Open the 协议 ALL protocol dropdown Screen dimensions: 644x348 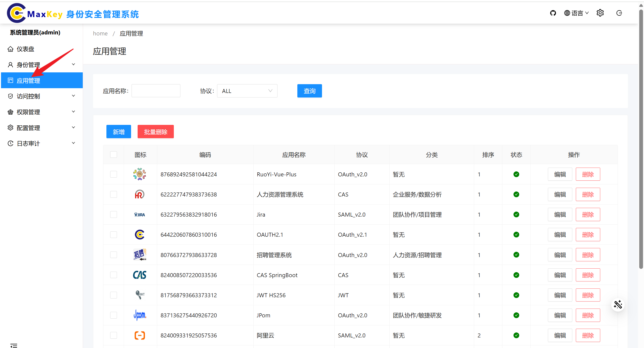[247, 91]
